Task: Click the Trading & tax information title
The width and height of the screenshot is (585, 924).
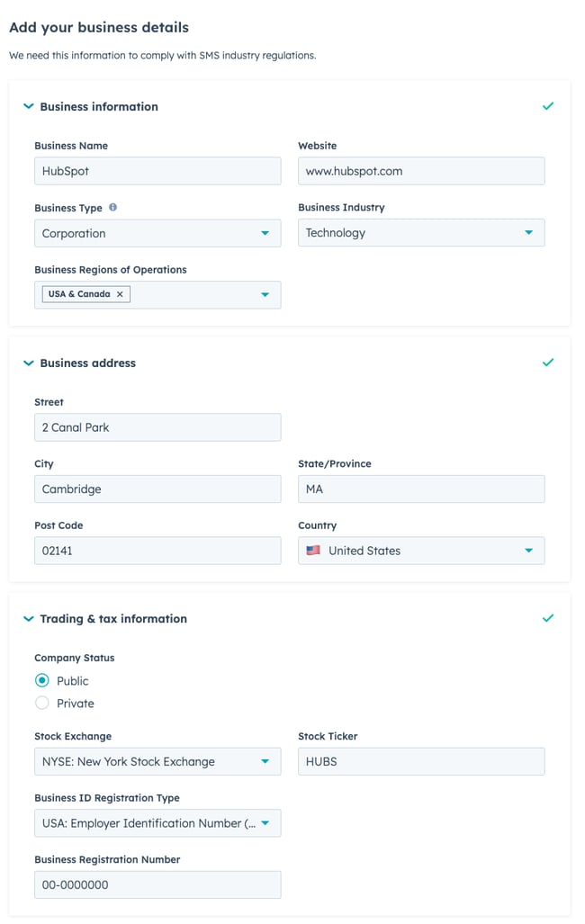Action: click(x=113, y=619)
